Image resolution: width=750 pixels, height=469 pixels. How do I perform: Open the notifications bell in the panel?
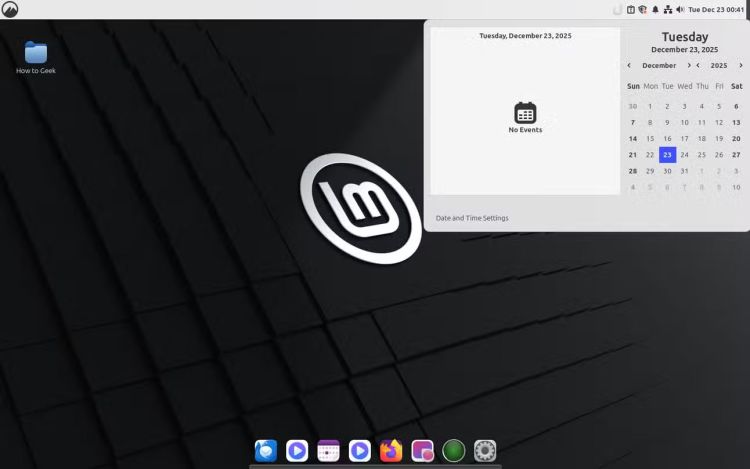655,9
